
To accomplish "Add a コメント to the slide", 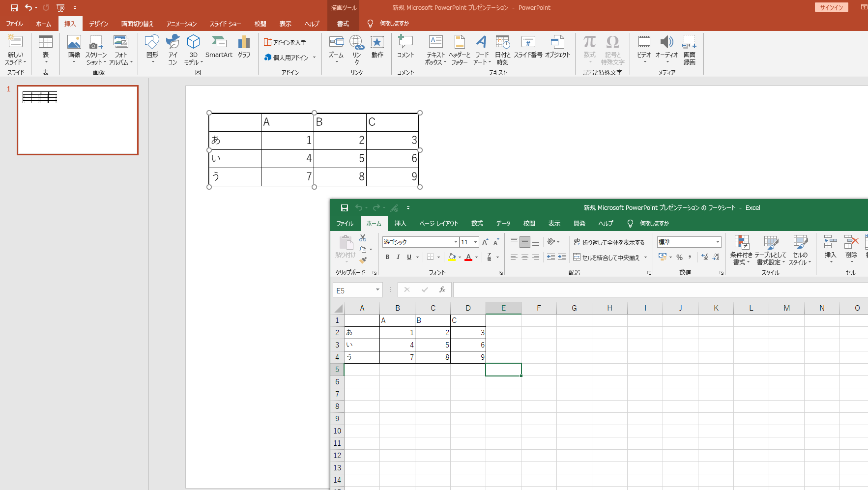I will click(405, 47).
